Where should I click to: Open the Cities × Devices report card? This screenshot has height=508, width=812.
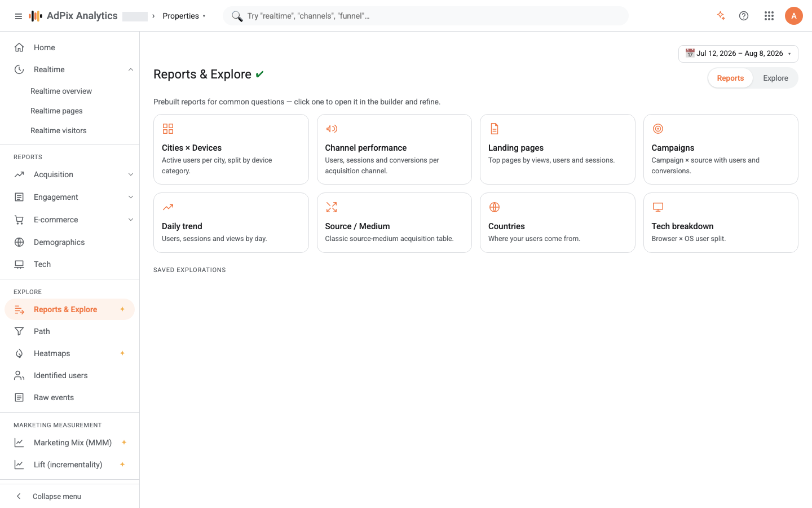coord(231,149)
